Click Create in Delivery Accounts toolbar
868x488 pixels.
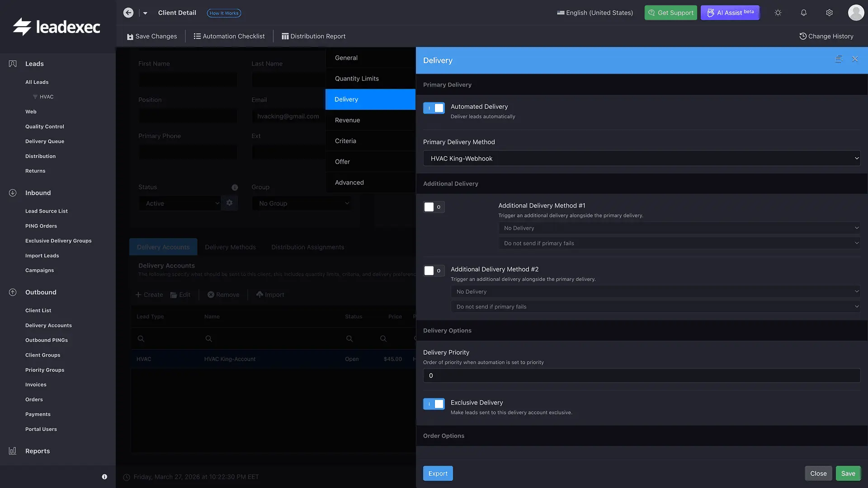(x=149, y=295)
